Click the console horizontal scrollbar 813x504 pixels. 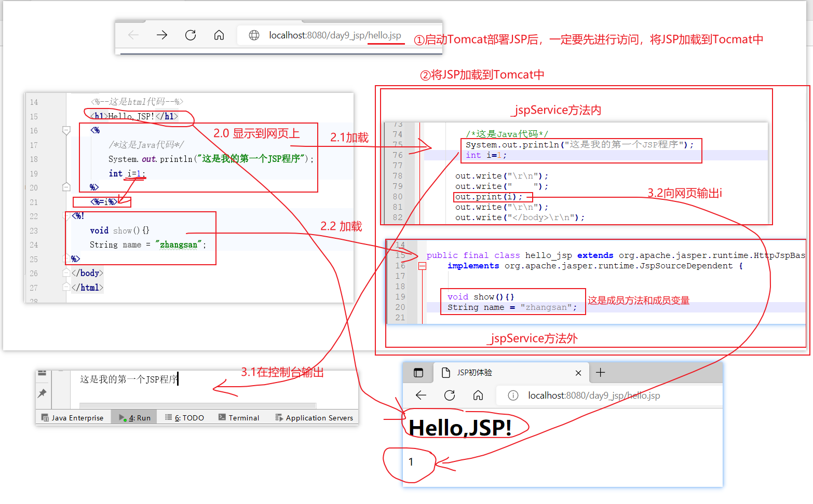tap(198, 405)
